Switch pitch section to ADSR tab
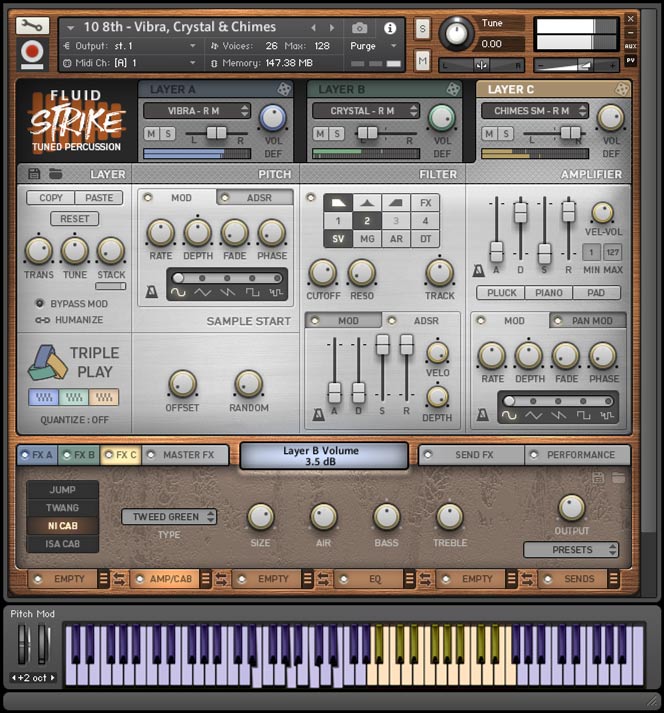Image resolution: width=664 pixels, height=713 pixels. 255,198
